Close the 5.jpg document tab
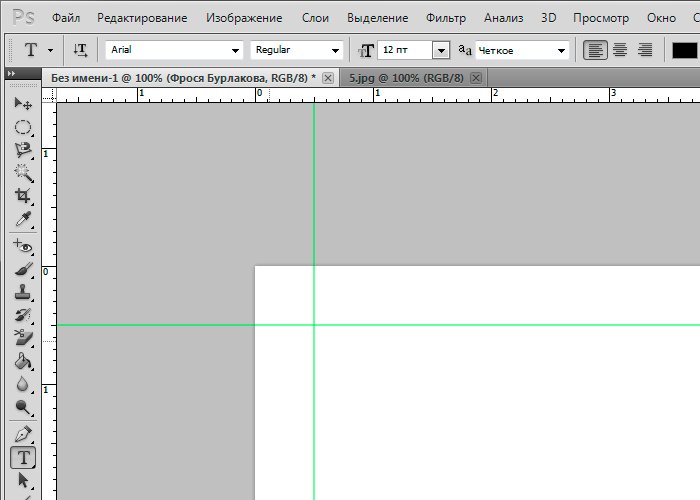This screenshot has height=500, width=700. [476, 78]
